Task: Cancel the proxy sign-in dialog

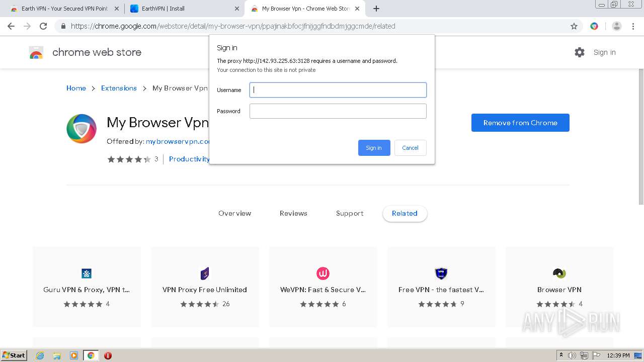Action: 410,148
